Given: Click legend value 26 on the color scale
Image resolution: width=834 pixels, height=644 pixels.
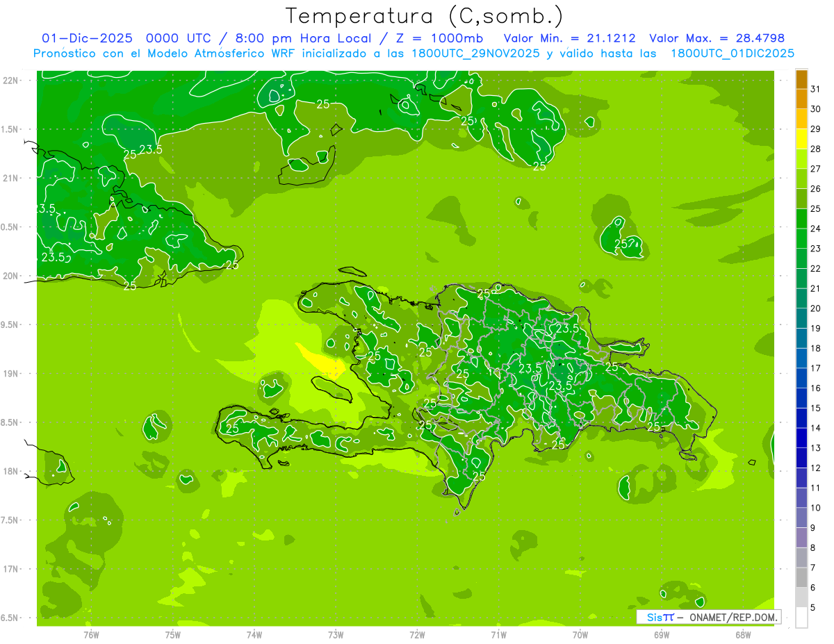Looking at the screenshot, I should pos(816,189).
